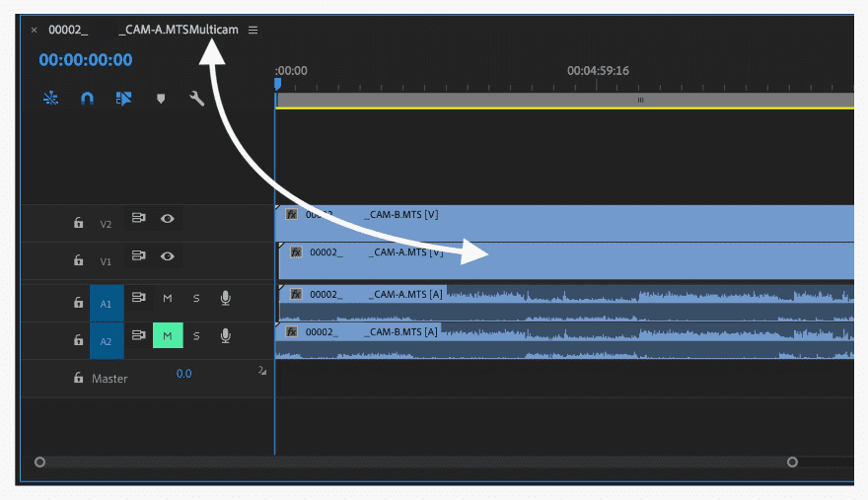Screen dimensions: 868x500
Task: Click fx badge on CAM-B.MTS [A] clip
Action: pos(292,332)
